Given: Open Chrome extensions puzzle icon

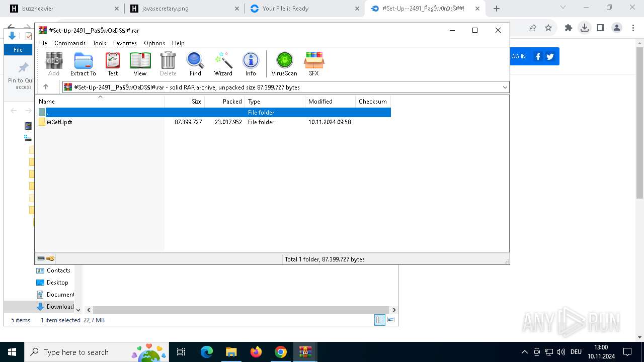Looking at the screenshot, I should click(569, 28).
